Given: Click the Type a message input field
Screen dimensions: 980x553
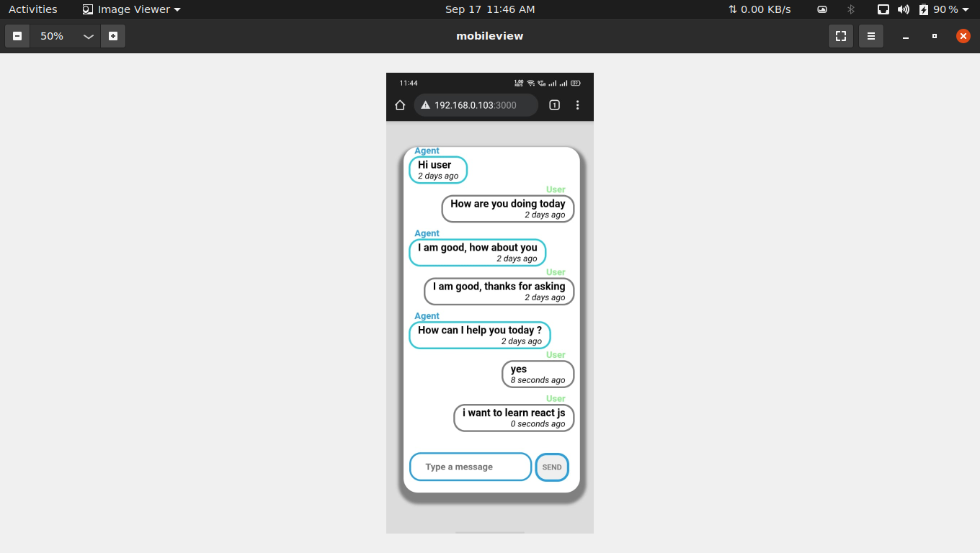Looking at the screenshot, I should pos(469,467).
